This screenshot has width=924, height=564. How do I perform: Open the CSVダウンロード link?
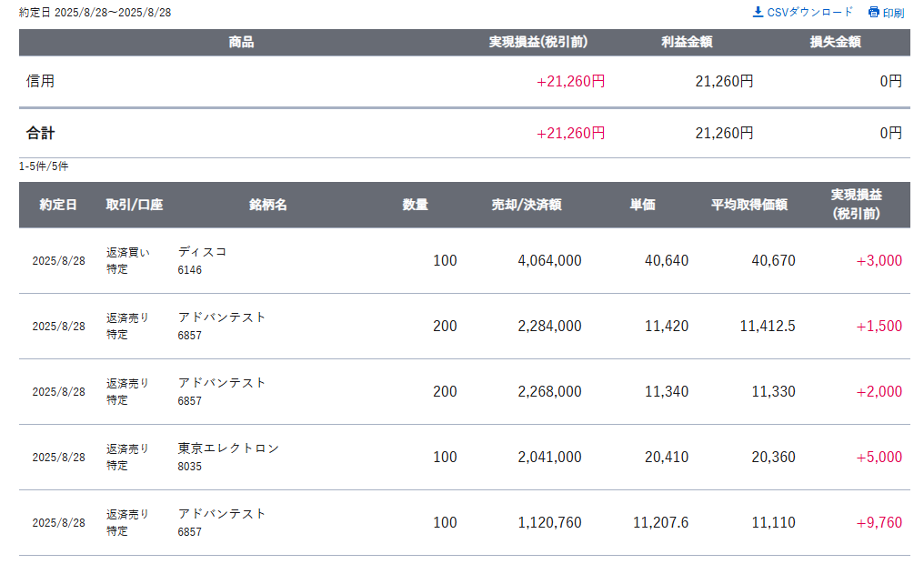[x=803, y=12]
